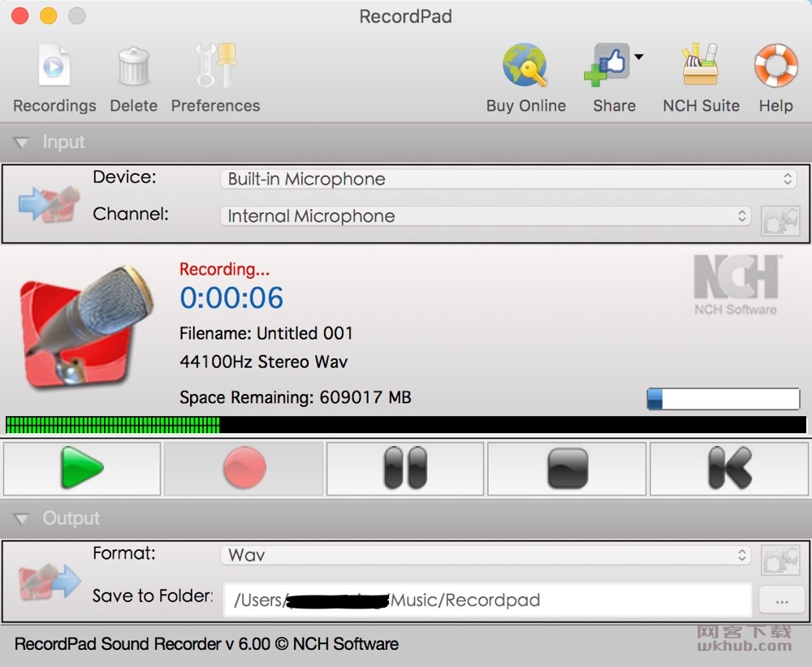Image resolution: width=812 pixels, height=667 pixels.
Task: Click the Buy Online globe icon
Action: (x=525, y=65)
